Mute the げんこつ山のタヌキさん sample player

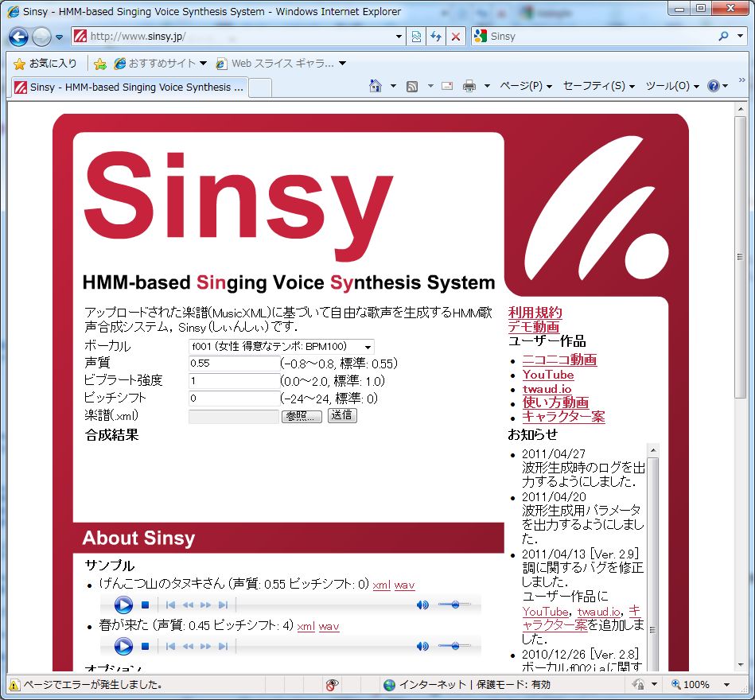(x=422, y=605)
